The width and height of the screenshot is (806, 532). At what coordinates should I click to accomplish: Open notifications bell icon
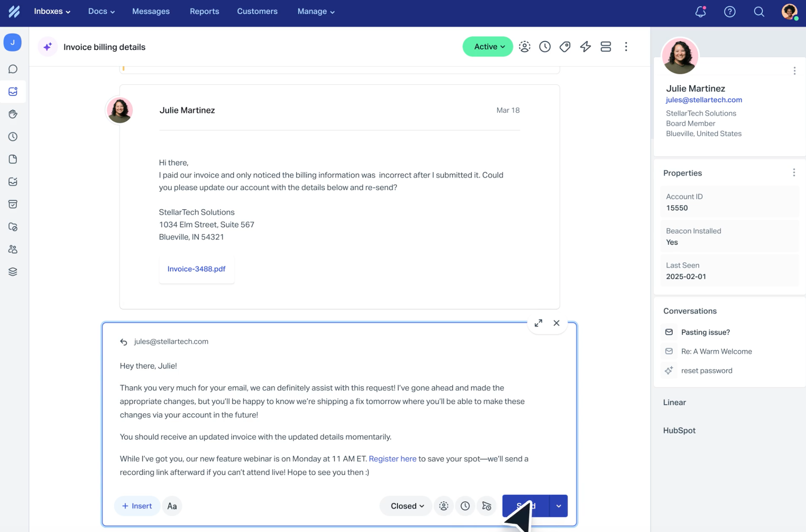point(700,12)
